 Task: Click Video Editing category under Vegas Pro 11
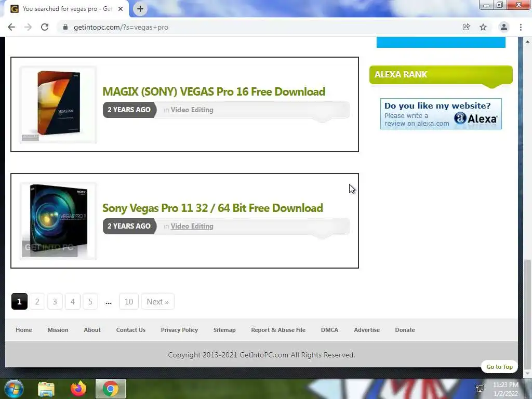tap(192, 227)
